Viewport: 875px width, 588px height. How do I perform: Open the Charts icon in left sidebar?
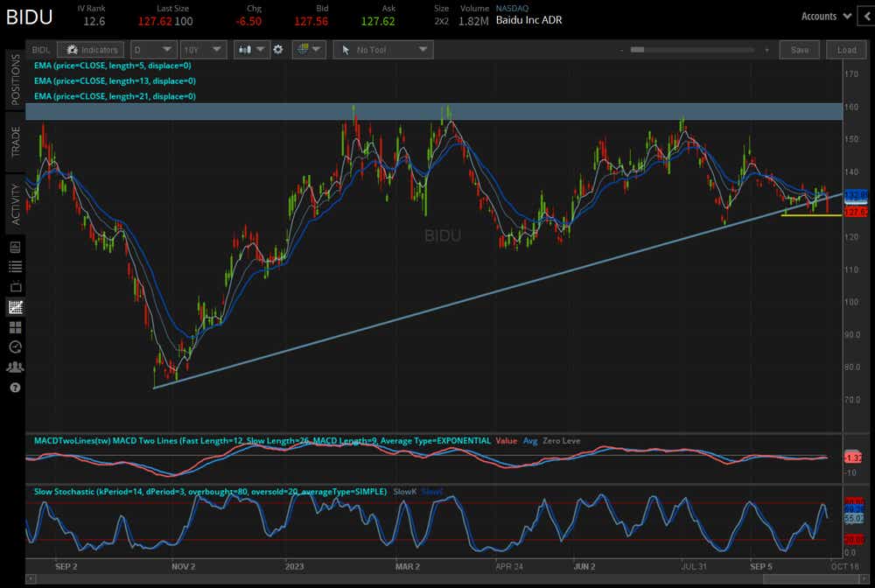tap(14, 307)
